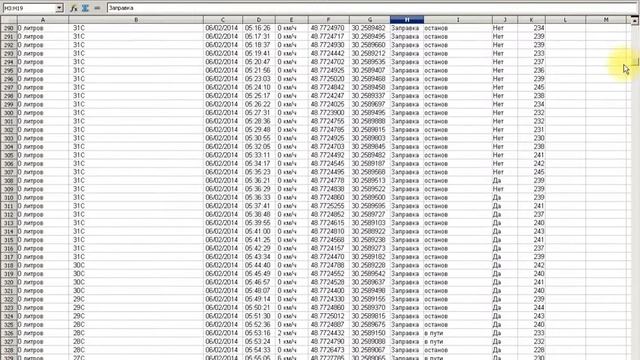Click into the Name Box field

coord(29,8)
